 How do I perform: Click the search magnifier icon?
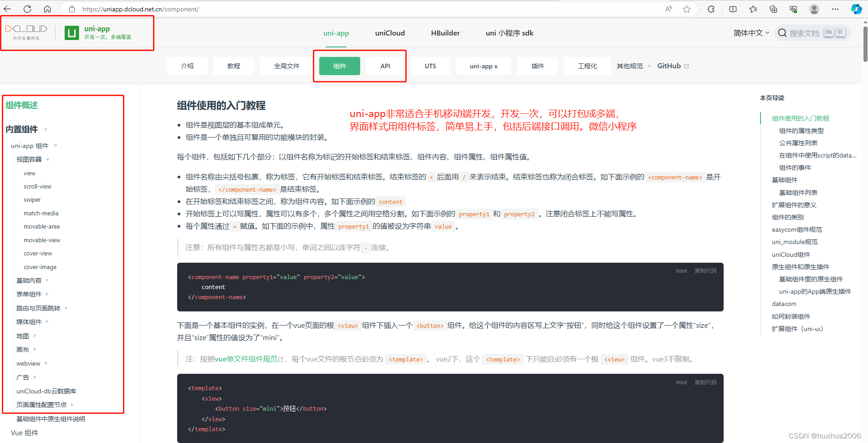[x=782, y=33]
